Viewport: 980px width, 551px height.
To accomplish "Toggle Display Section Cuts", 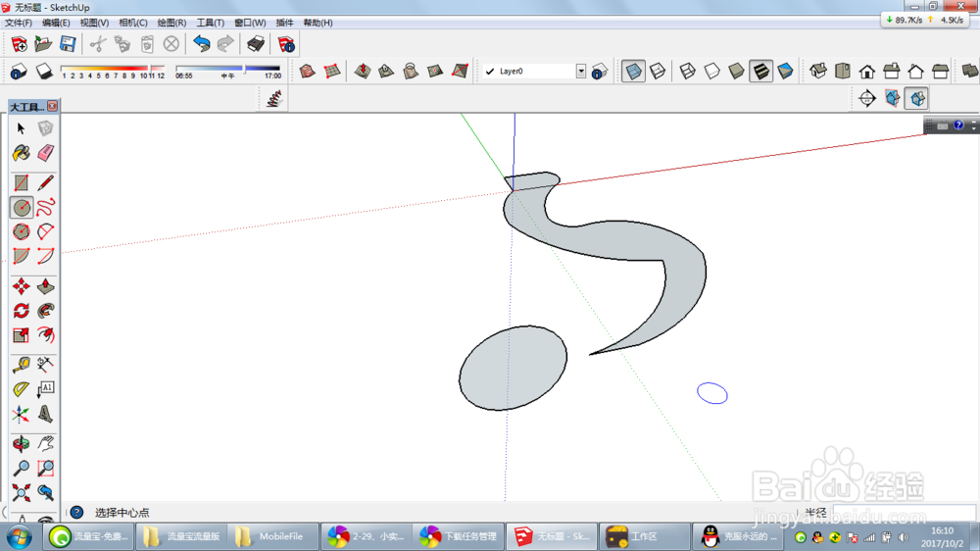I will (917, 98).
